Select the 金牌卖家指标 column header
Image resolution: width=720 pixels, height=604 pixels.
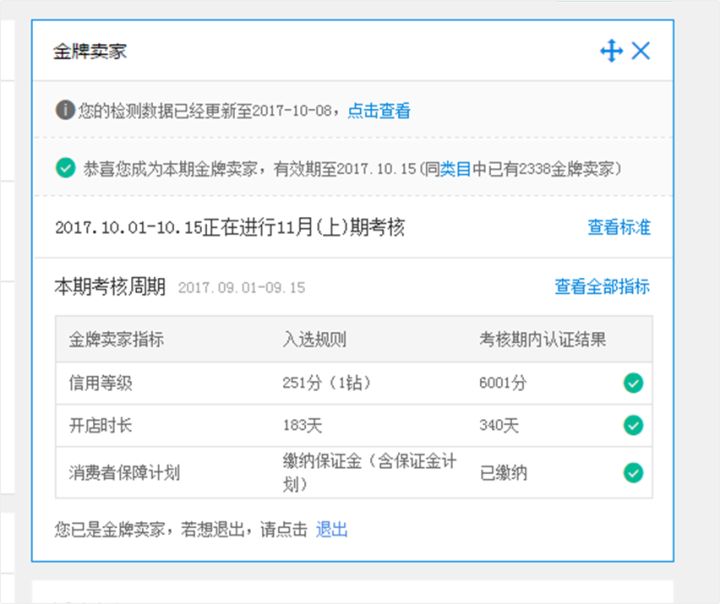pos(116,340)
